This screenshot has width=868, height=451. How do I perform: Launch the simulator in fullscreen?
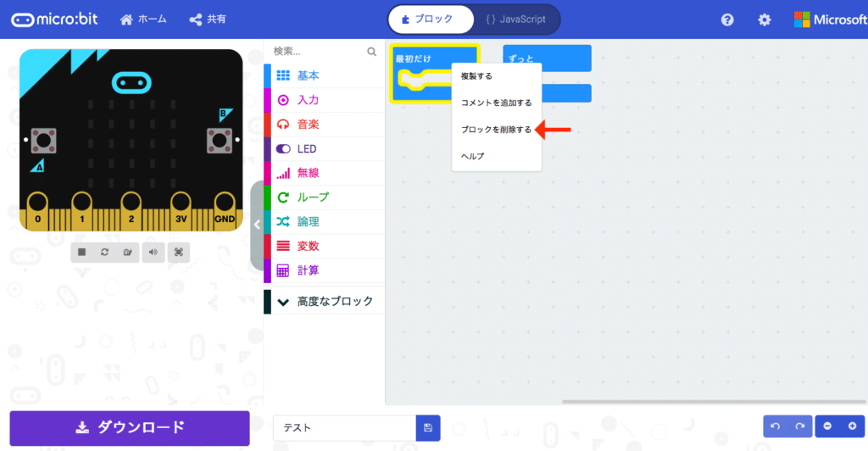click(x=179, y=253)
